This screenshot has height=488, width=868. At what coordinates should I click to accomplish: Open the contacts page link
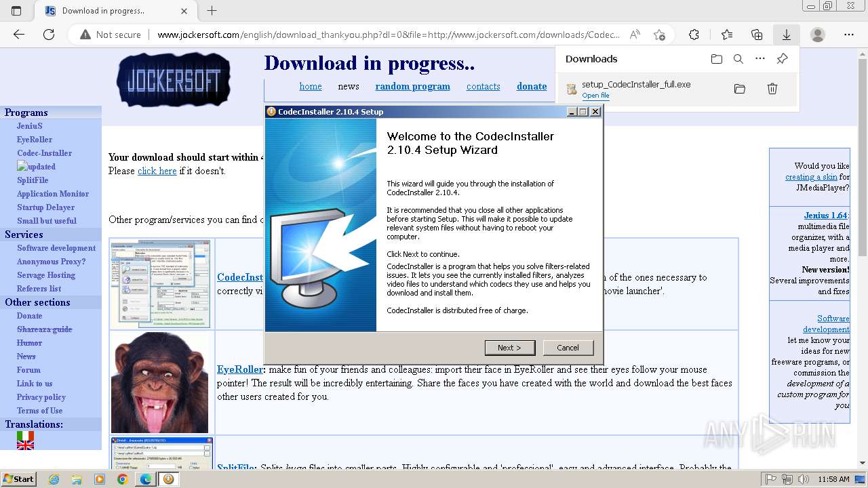point(483,86)
